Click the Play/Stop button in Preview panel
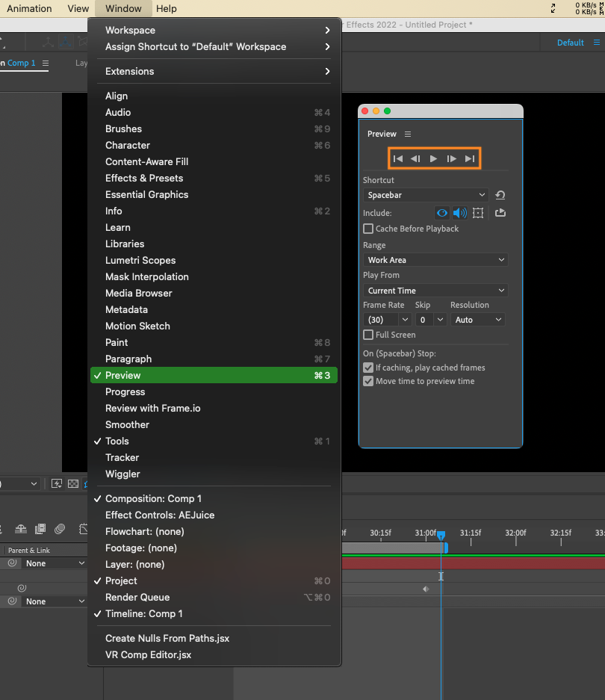 (x=434, y=158)
